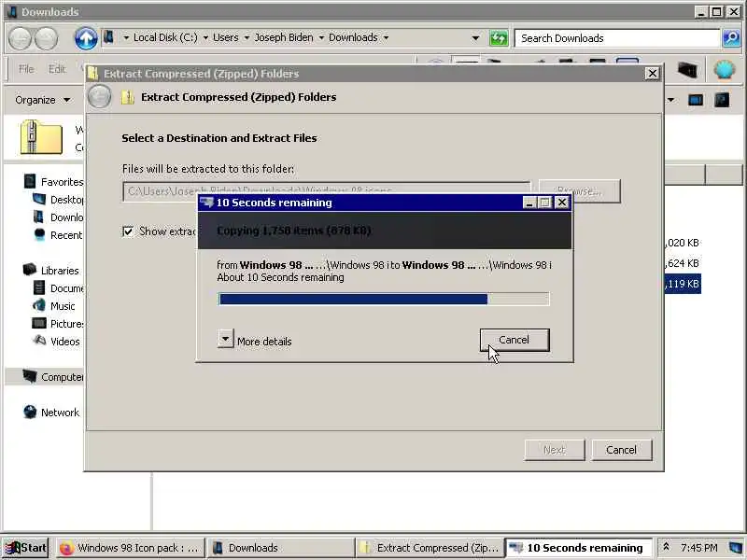Click the Videos library icon

click(x=39, y=341)
